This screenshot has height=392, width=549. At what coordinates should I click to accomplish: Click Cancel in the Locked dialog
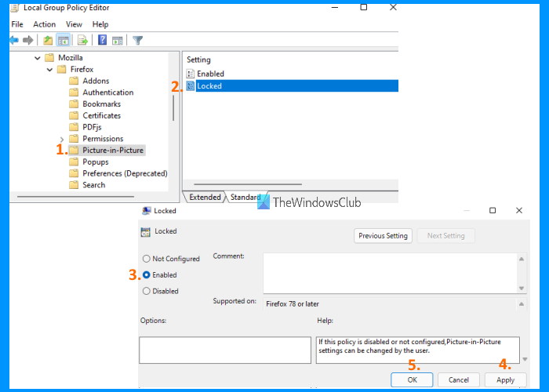pyautogui.click(x=459, y=379)
